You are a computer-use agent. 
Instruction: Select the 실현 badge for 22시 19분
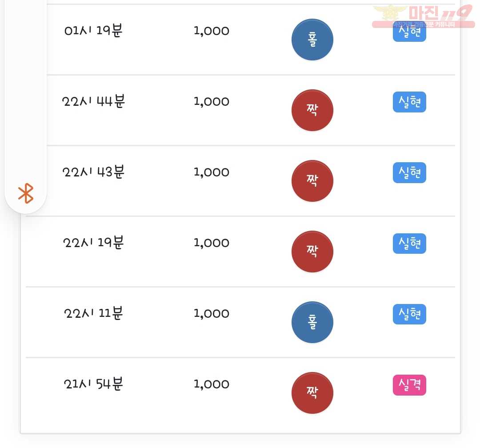pos(409,243)
